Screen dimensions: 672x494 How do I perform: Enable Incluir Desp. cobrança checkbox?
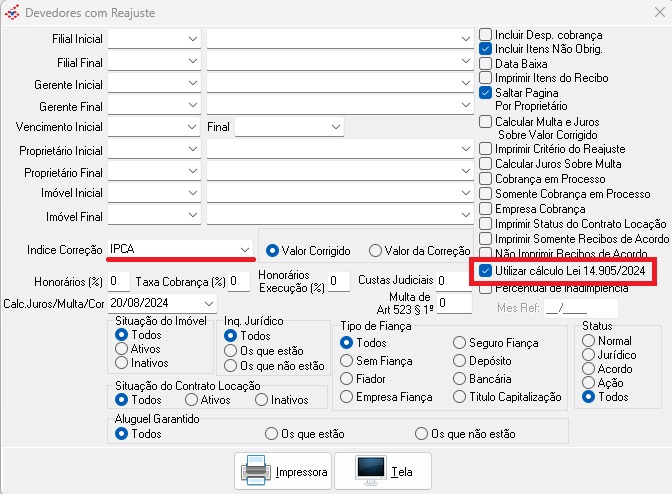click(486, 33)
